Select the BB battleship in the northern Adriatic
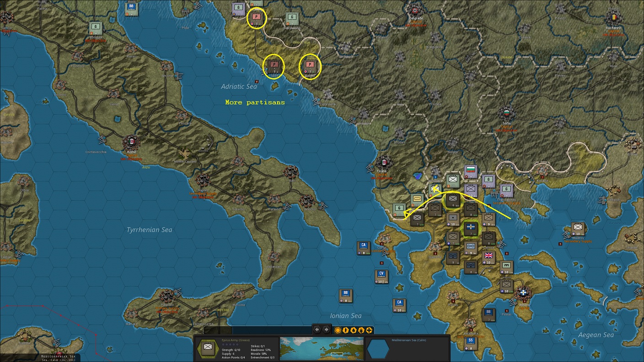 (132, 9)
